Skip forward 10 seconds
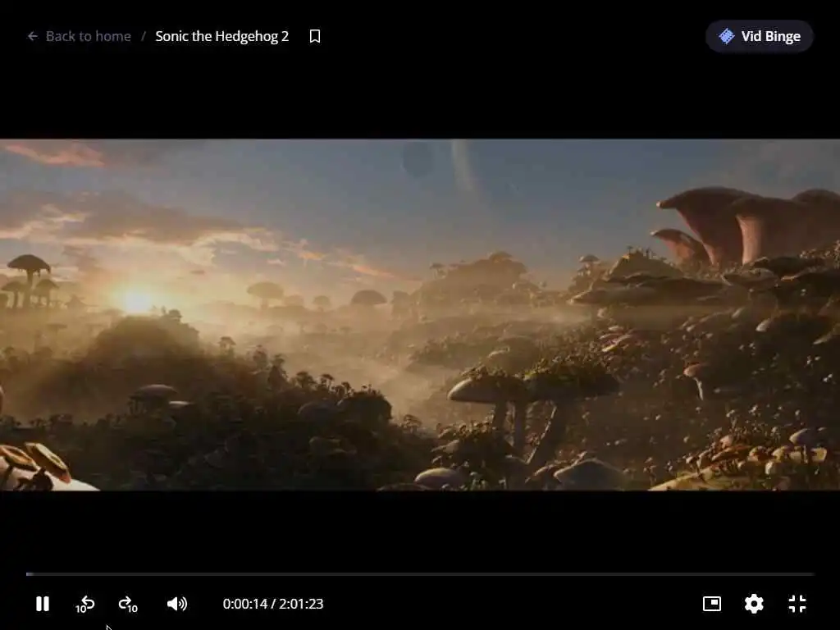 128,605
